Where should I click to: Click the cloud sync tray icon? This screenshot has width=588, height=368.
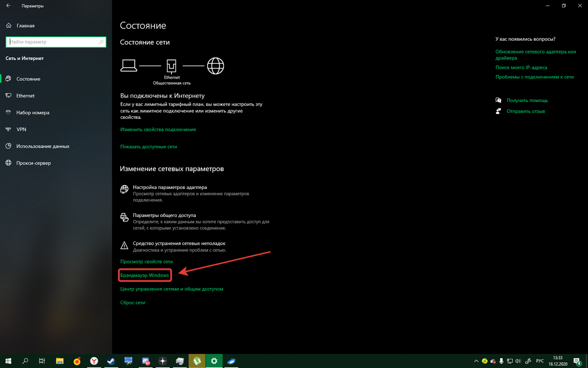tap(493, 361)
